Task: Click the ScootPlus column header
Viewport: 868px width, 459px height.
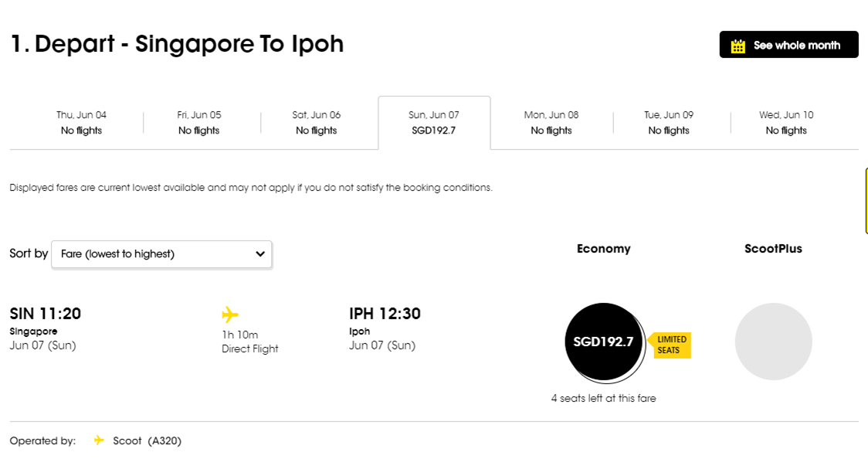Action: click(x=773, y=249)
